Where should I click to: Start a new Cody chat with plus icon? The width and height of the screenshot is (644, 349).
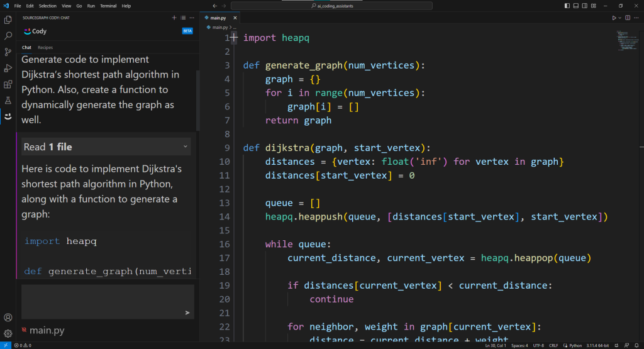174,18
